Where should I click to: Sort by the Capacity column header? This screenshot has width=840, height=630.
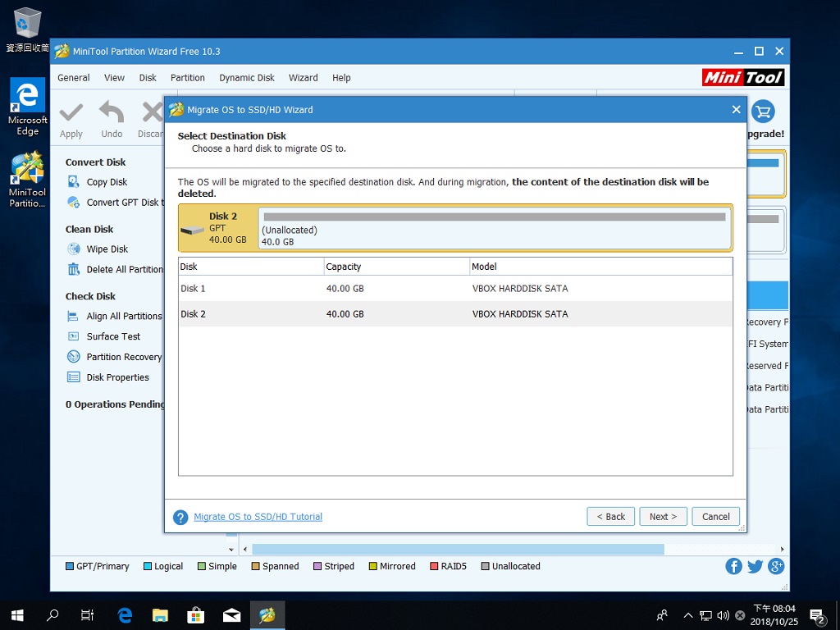pos(396,267)
